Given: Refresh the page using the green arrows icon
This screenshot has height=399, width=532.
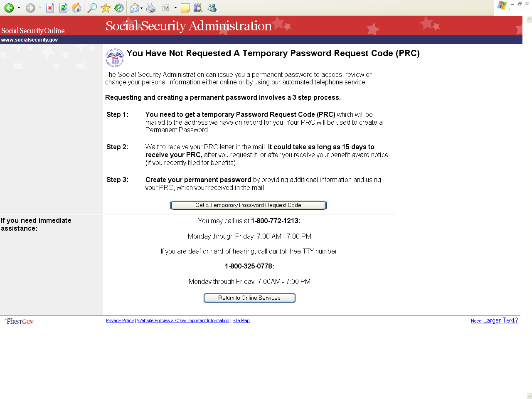Looking at the screenshot, I should [x=63, y=8].
